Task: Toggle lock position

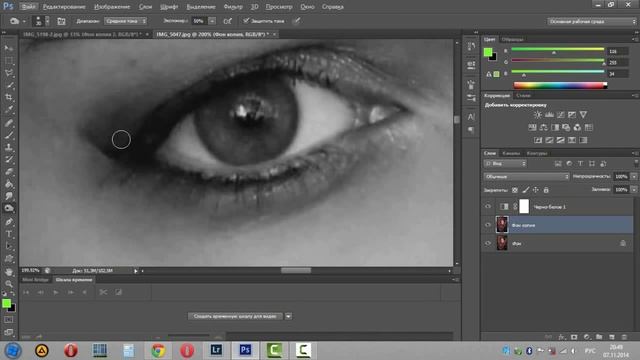Action: point(536,190)
